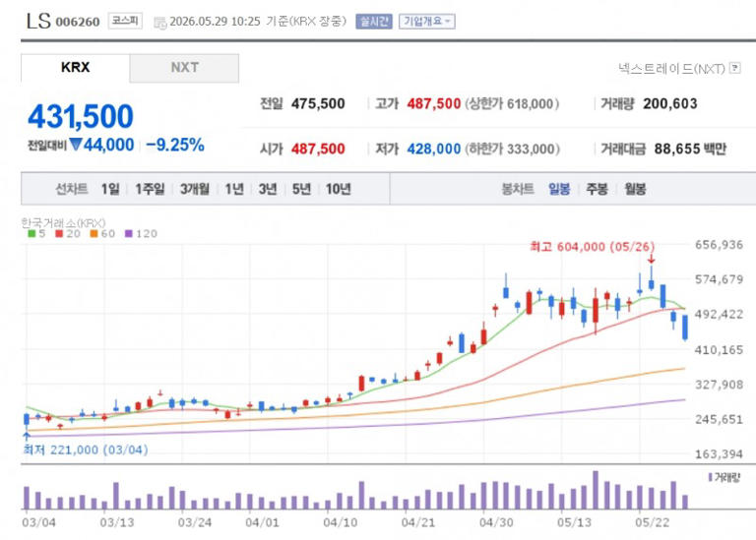Select the 1일 line chart period

[x=110, y=189]
